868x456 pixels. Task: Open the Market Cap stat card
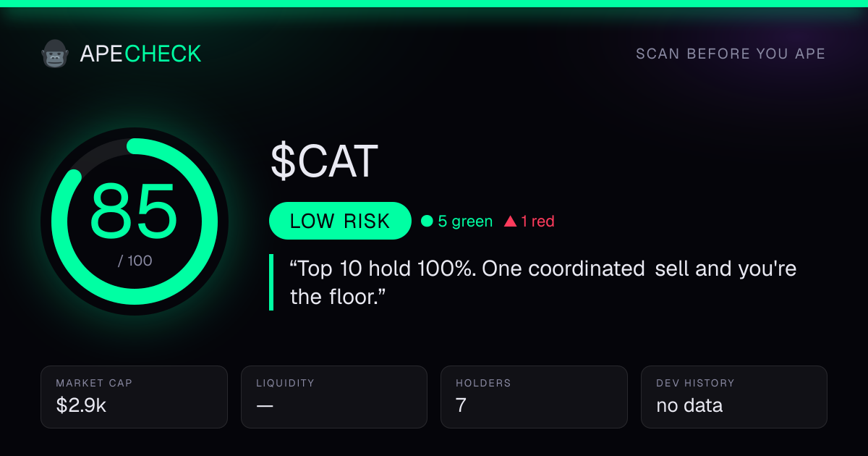(x=135, y=397)
